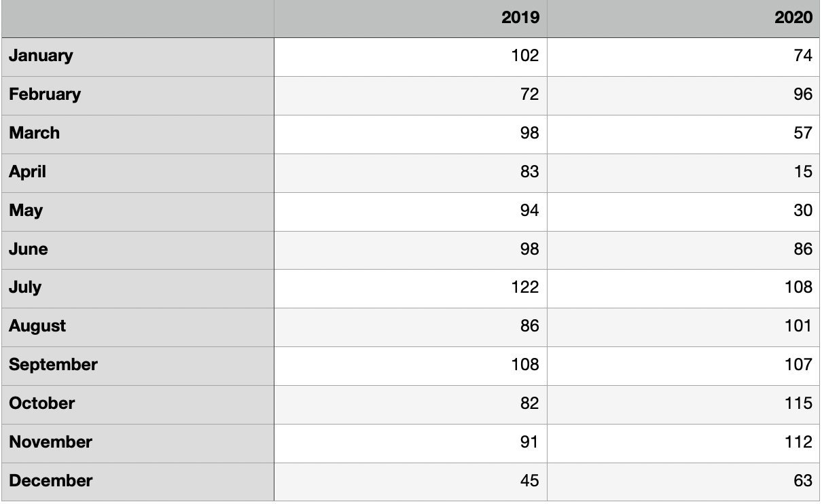Select the October 2020 cell showing 115
This screenshot has height=504, width=822.
684,405
